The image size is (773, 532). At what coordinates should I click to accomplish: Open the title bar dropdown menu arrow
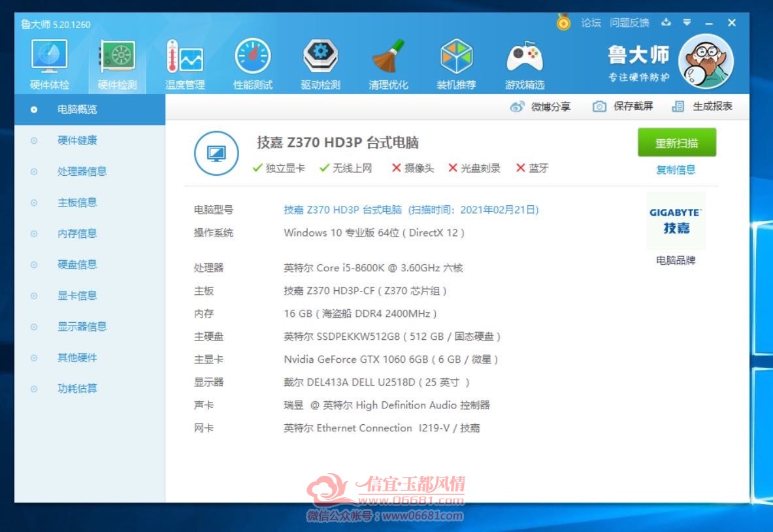[x=687, y=22]
